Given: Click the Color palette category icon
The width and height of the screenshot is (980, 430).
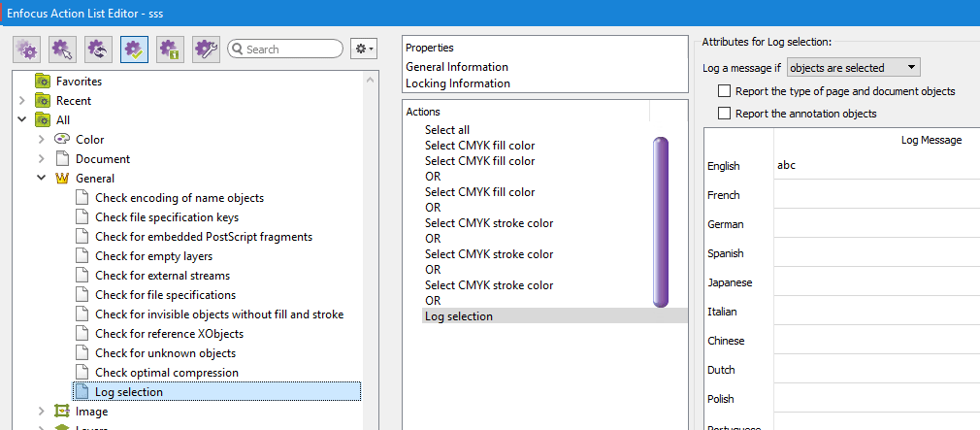Looking at the screenshot, I should (x=62, y=140).
